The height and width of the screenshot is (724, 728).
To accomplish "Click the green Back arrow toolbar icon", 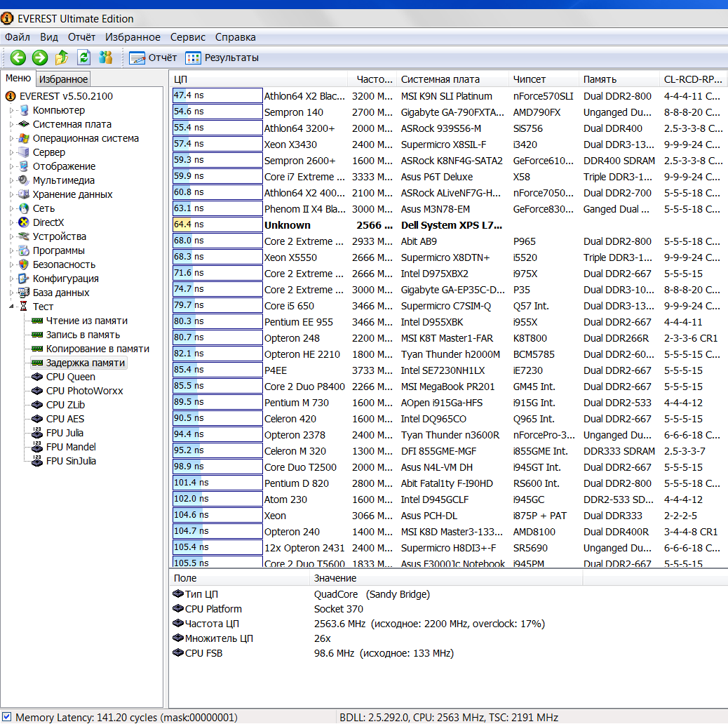I will click(18, 58).
